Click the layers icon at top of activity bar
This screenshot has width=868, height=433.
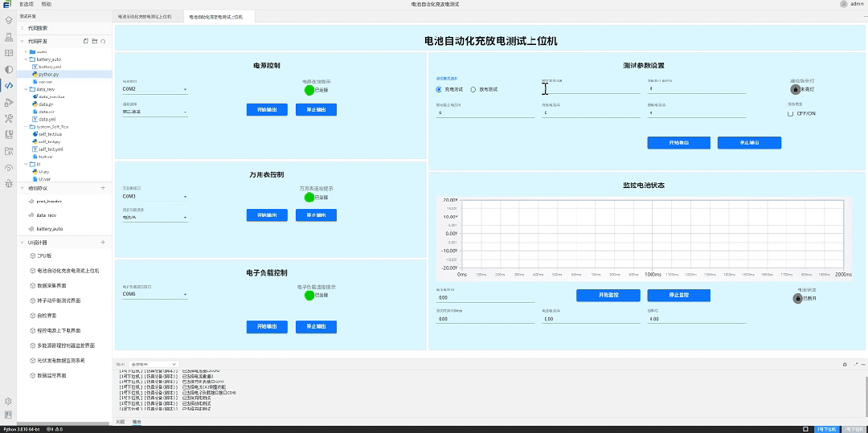8,21
